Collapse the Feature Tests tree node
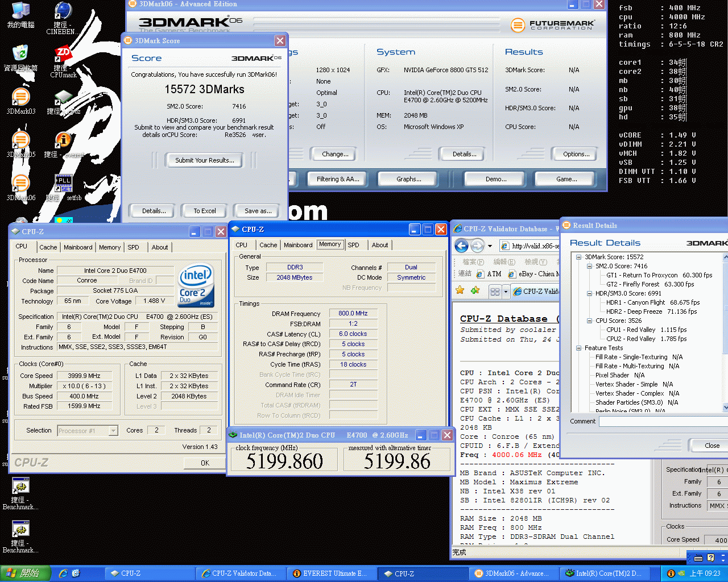Screen dimensions: 728x582 [x=579, y=348]
